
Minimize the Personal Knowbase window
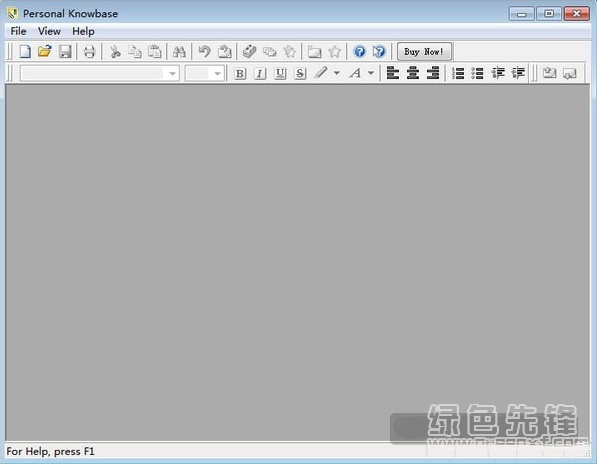coord(521,14)
